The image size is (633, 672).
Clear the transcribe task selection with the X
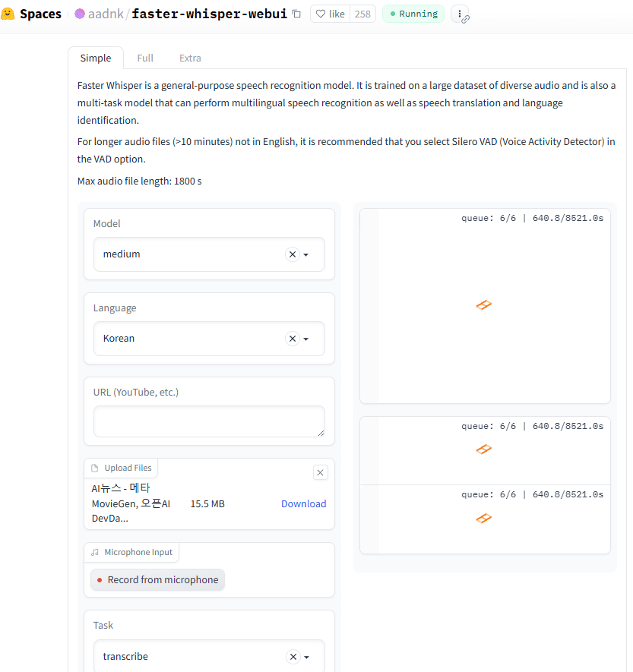[x=293, y=657]
